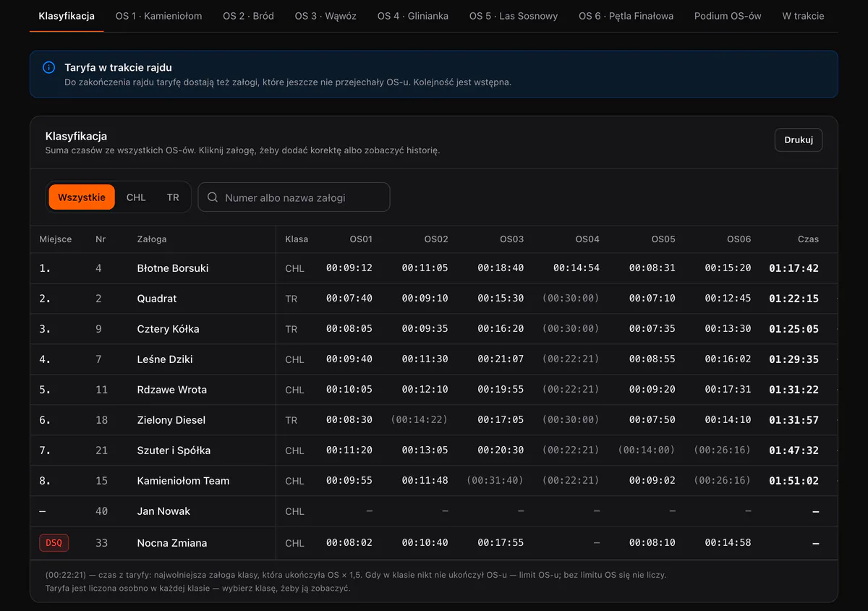This screenshot has width=868, height=611.
Task: Click the Załoga column header
Action: (152, 239)
